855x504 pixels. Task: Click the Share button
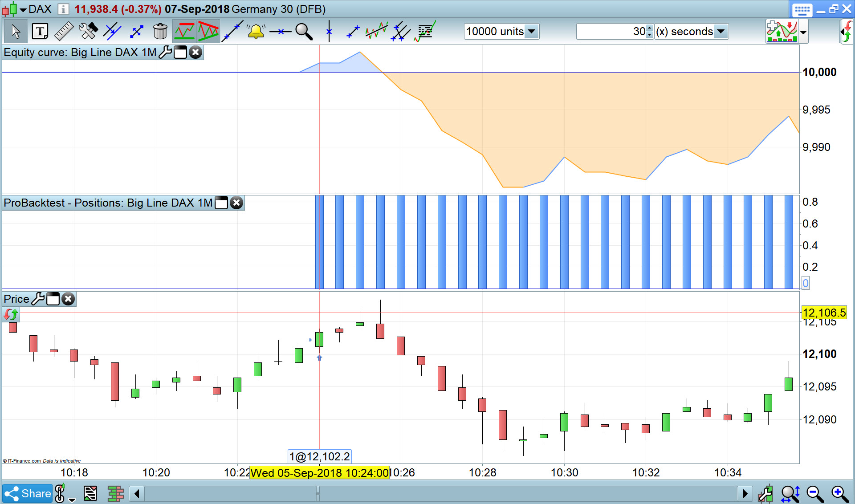(28, 493)
